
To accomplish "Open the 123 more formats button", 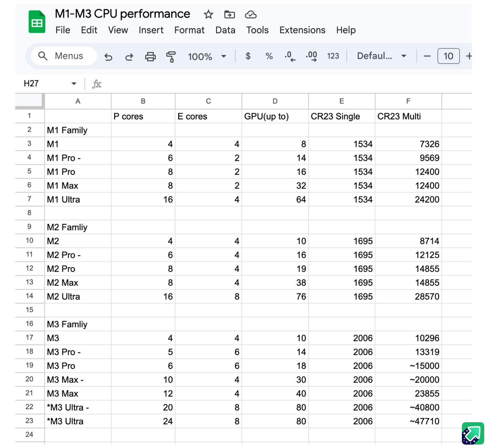I will [x=333, y=56].
